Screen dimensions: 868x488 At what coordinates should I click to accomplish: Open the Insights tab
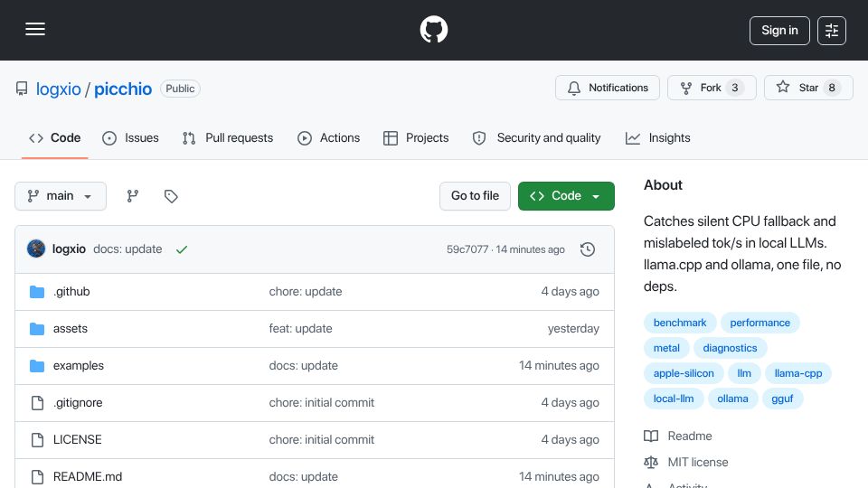(657, 137)
